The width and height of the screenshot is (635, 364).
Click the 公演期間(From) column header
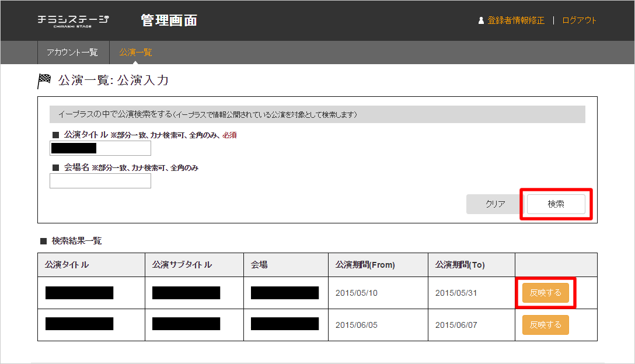click(x=365, y=265)
